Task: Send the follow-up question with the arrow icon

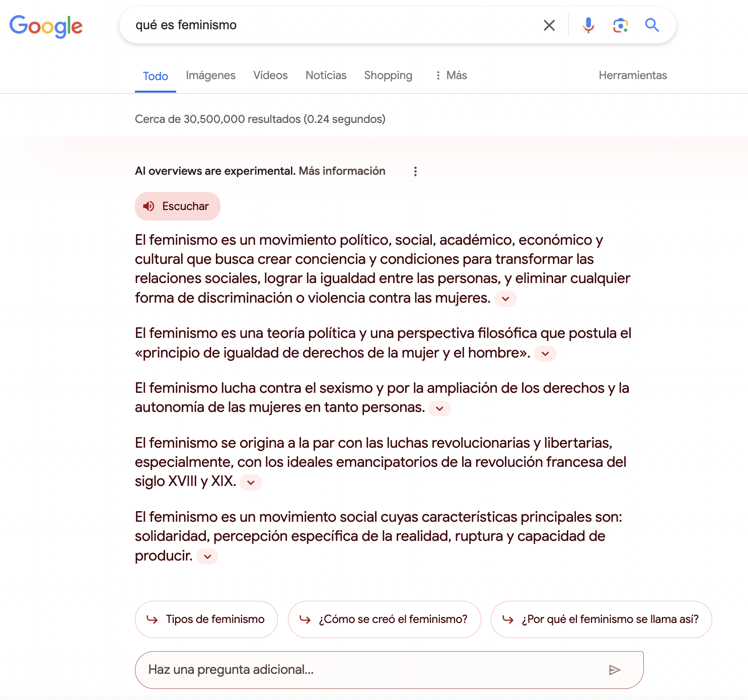Action: [615, 670]
